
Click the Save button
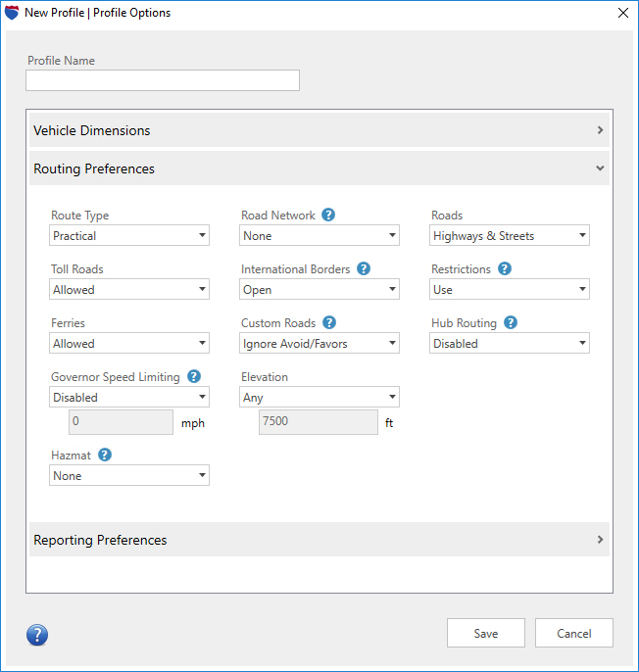point(486,634)
